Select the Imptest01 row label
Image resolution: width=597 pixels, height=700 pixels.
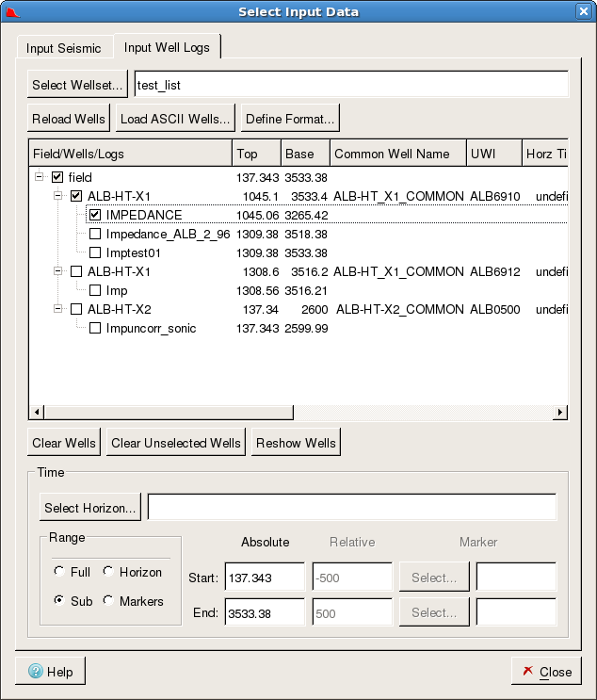pyautogui.click(x=133, y=252)
